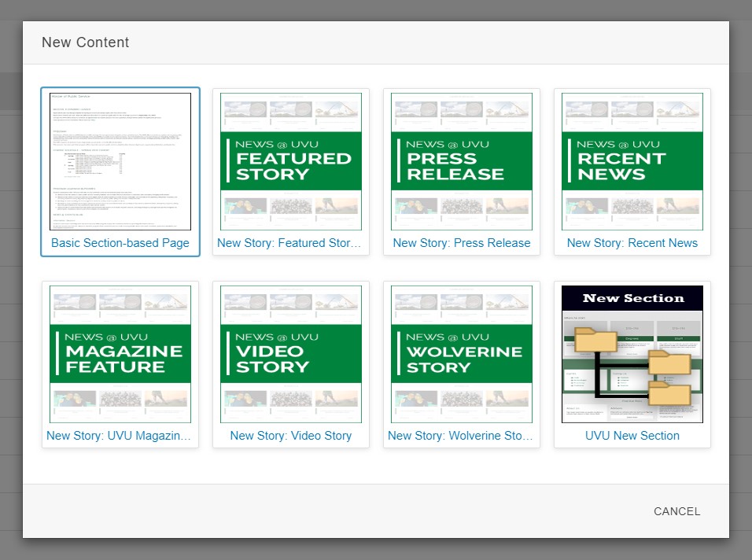
Task: Cancel the New Content dialog
Action: (677, 511)
